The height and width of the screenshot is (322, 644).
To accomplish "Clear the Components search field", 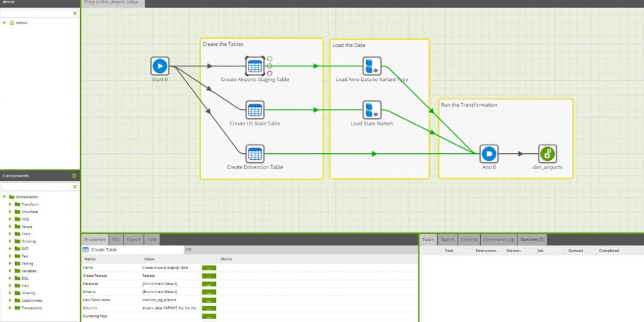I will click(x=75, y=187).
